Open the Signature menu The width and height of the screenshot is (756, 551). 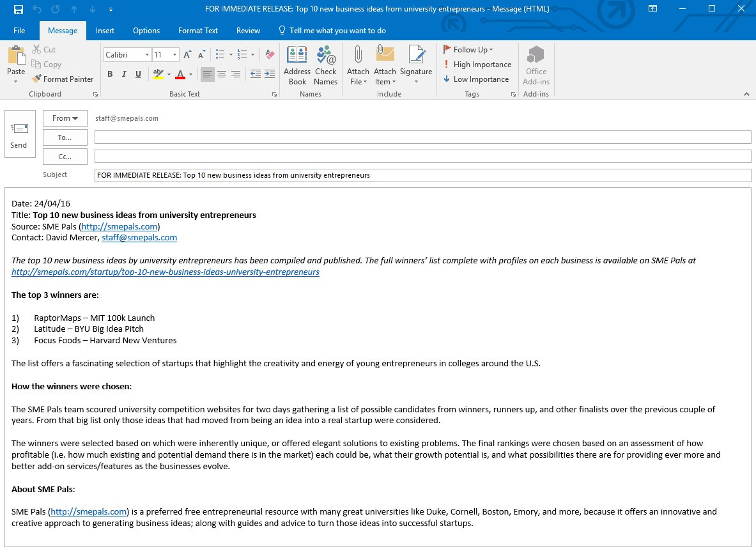click(416, 66)
